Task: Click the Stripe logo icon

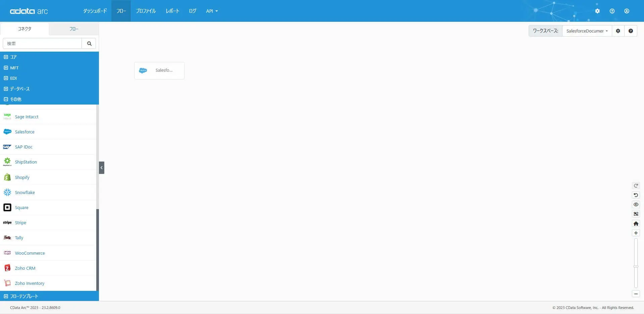Action: (x=7, y=223)
